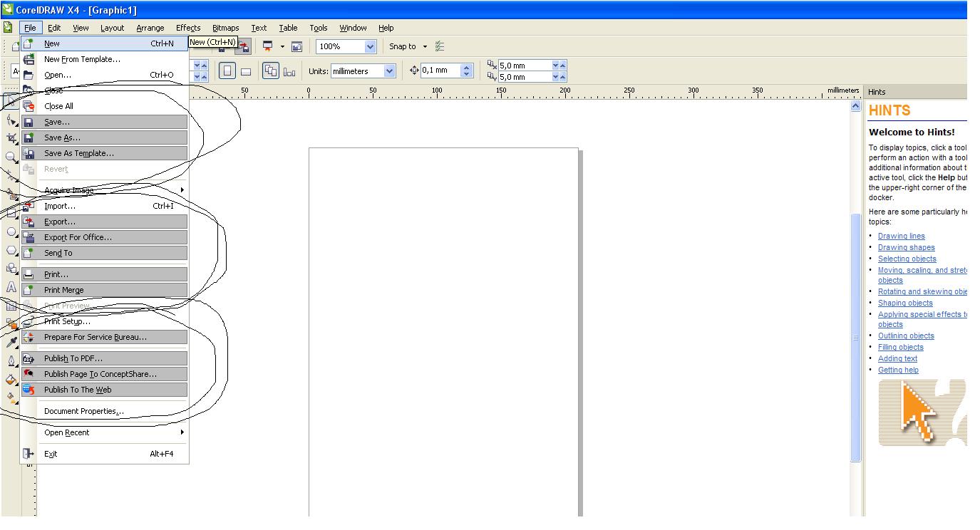The width and height of the screenshot is (980, 530).
Task: Choose Document Properties... entry
Action: (x=105, y=411)
